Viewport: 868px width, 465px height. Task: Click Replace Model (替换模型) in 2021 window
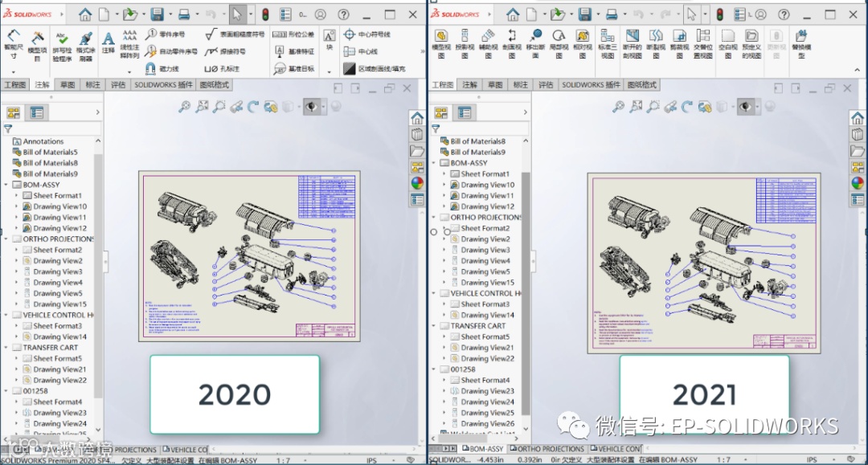(x=801, y=44)
